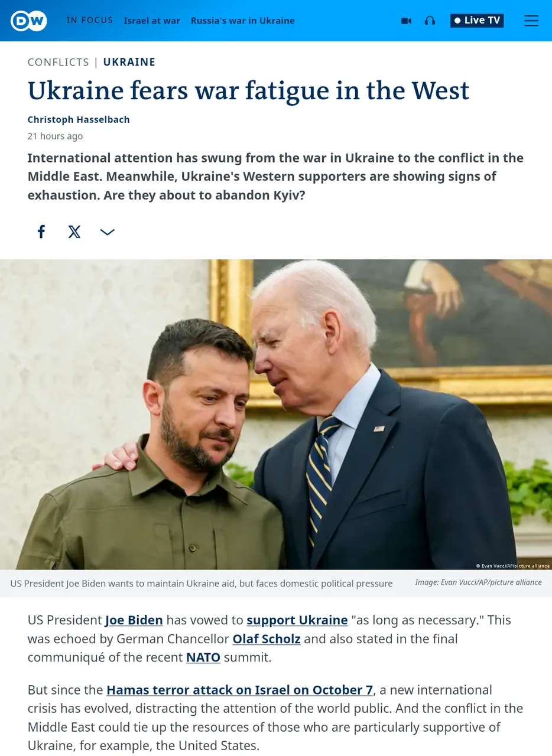Go to the UKRAINE category link
The image size is (552, 756).
click(x=129, y=62)
